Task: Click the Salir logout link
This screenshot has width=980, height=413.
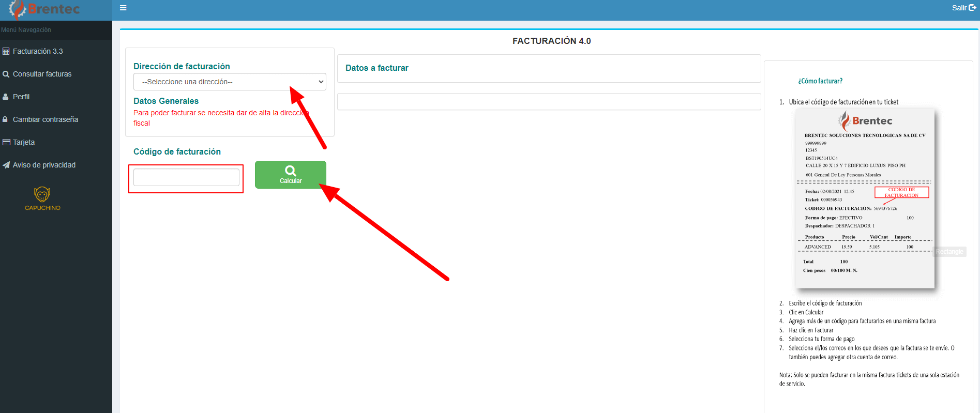Action: coord(959,8)
